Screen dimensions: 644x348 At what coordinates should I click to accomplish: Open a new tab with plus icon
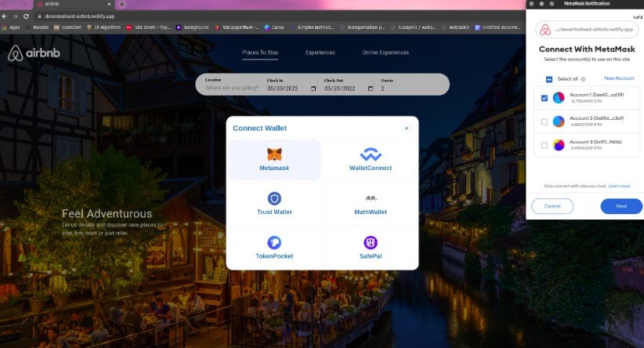coord(121,4)
